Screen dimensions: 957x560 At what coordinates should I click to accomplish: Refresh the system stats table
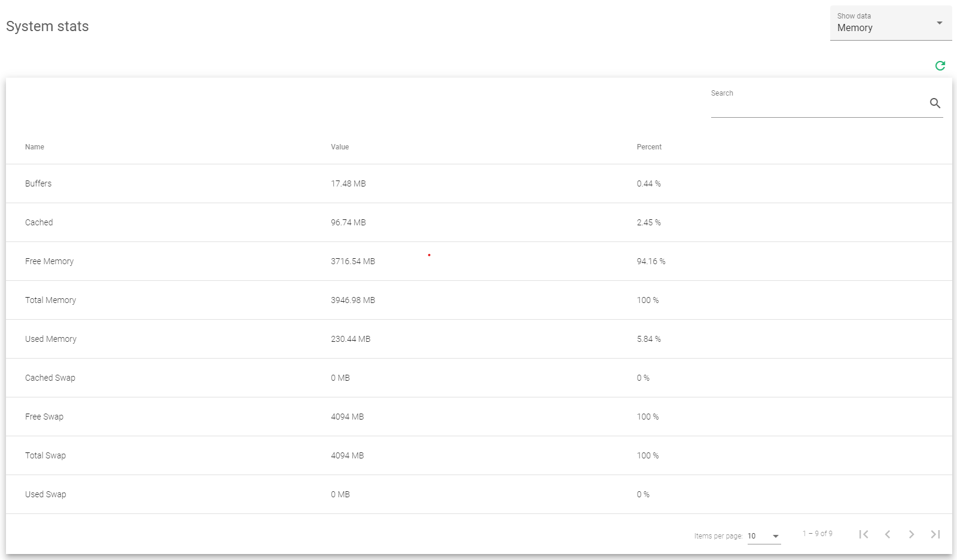coord(940,66)
